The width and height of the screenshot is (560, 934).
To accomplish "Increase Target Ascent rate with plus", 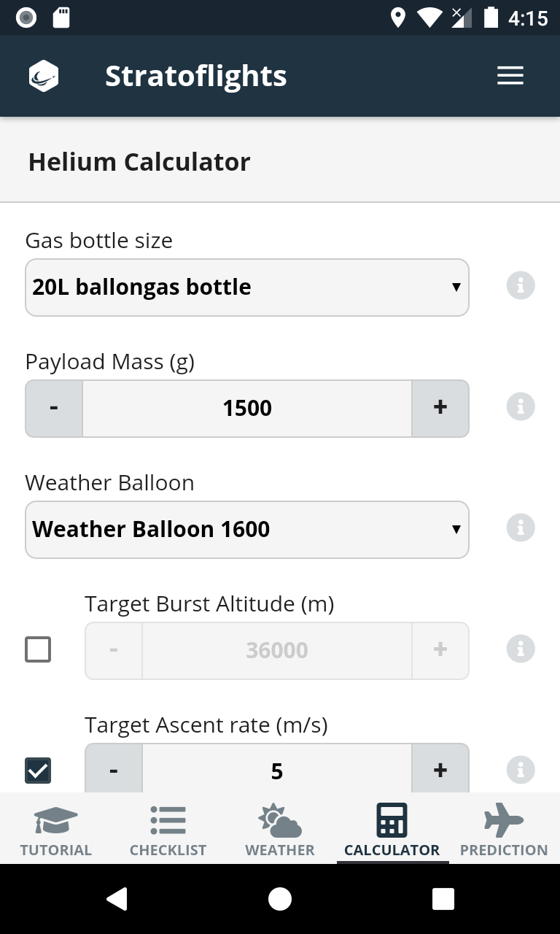I will (x=440, y=770).
